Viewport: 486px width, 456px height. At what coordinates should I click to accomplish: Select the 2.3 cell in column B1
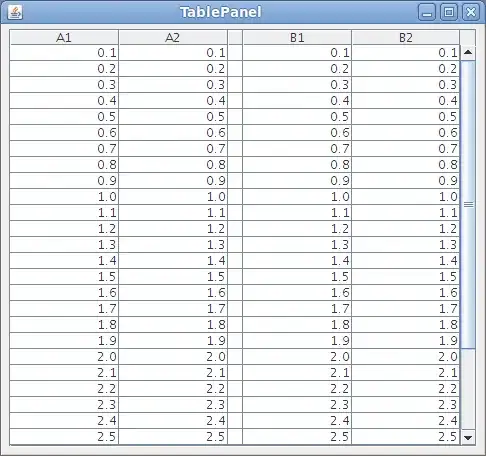[297, 405]
